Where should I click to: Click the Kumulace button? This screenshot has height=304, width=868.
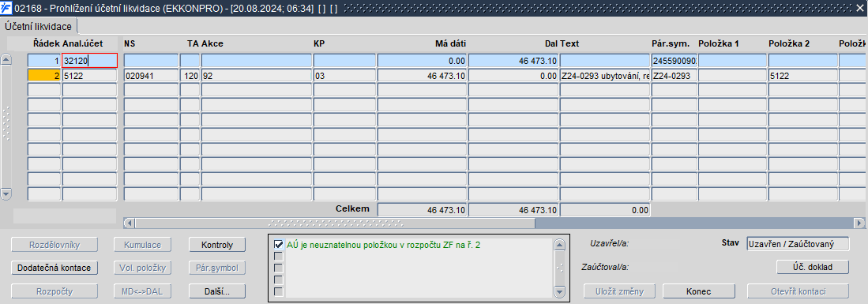(143, 245)
